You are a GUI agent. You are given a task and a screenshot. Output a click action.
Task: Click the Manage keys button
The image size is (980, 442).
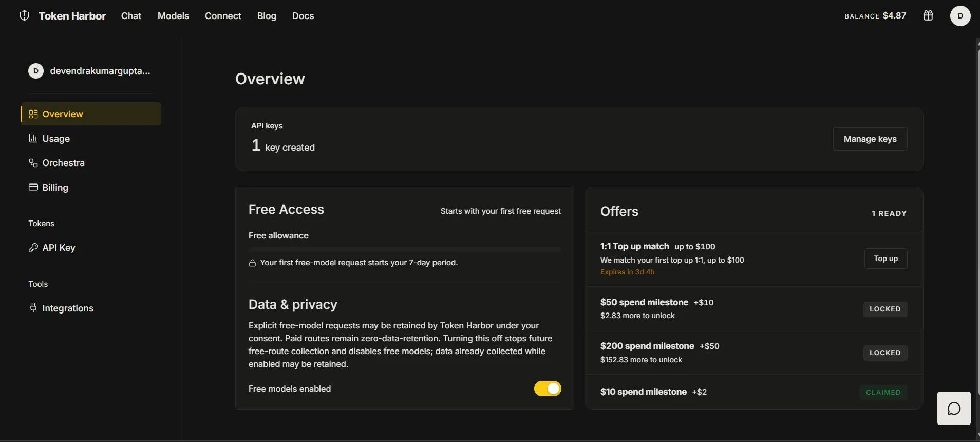coord(870,139)
